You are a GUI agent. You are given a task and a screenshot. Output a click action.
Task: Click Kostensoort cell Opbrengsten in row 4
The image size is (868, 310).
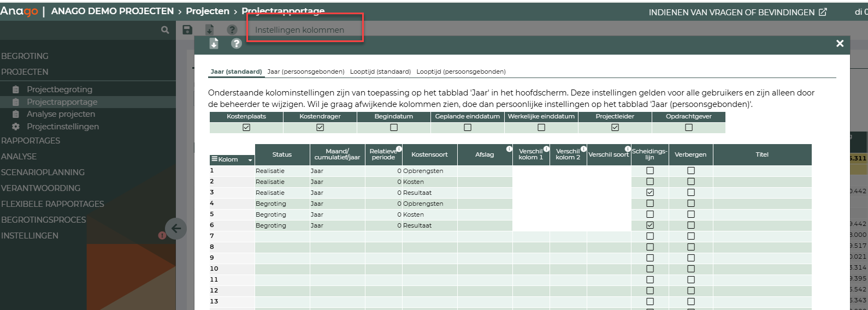coord(430,204)
